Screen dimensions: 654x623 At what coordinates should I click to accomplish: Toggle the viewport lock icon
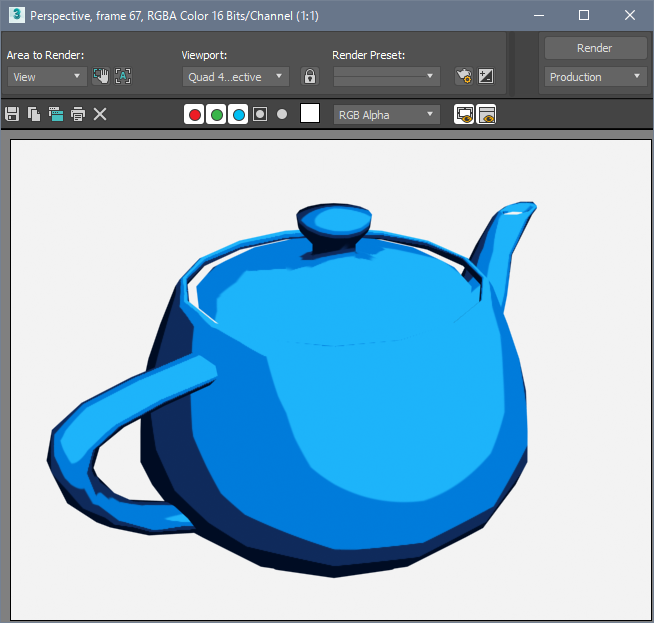tap(310, 76)
